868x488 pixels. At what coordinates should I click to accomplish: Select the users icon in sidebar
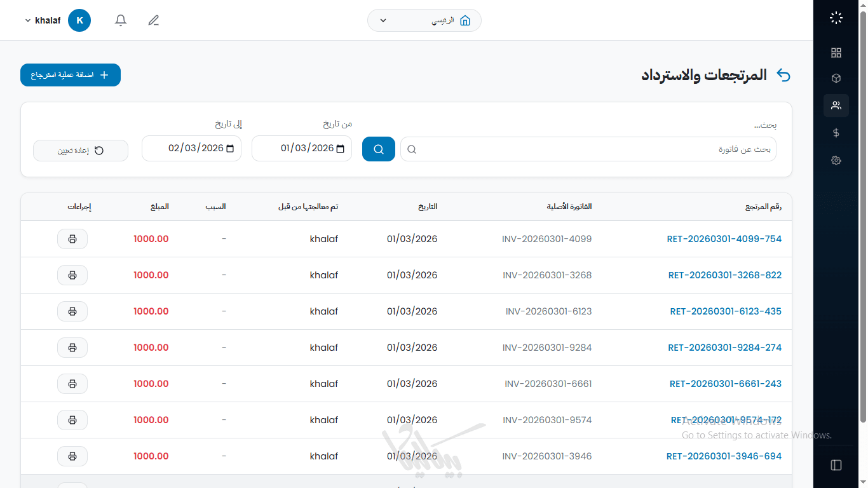pyautogui.click(x=836, y=105)
